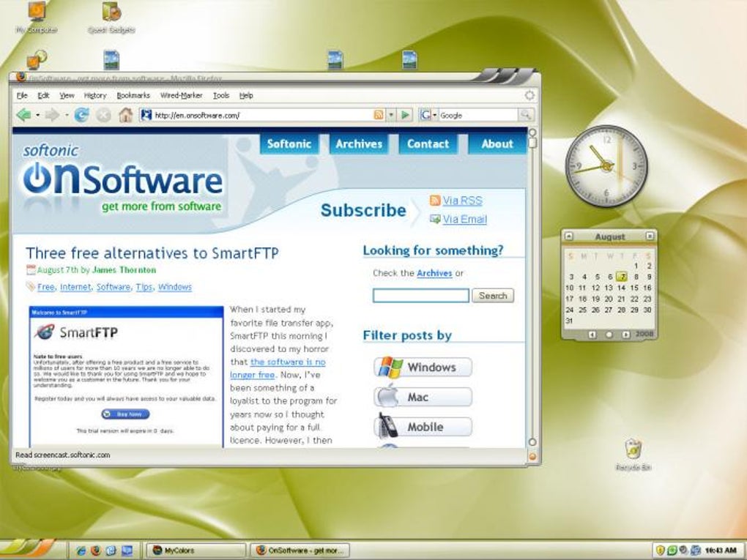Click the 'Free' tag link

pyautogui.click(x=45, y=287)
